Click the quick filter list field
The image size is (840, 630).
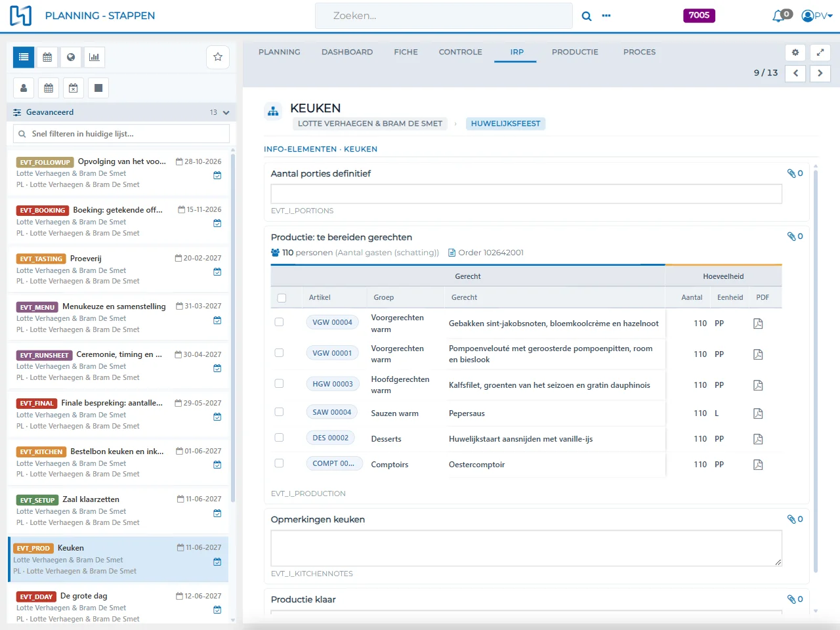pyautogui.click(x=121, y=134)
